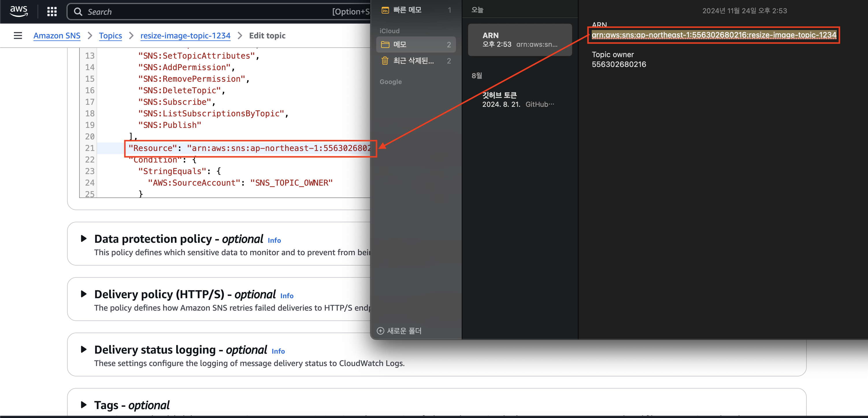Go to Amazon SNS breadcrumb link

tap(57, 36)
